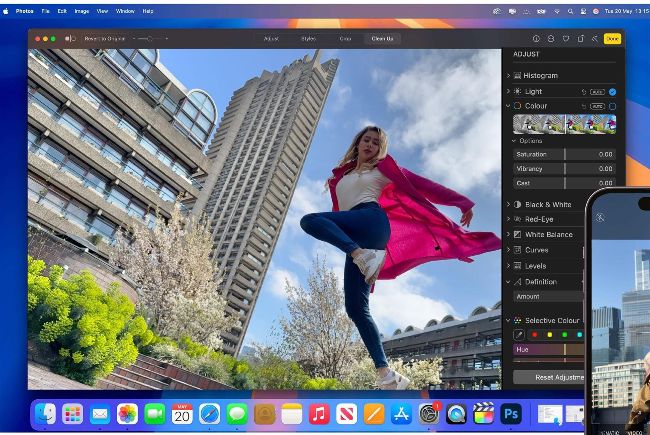The image size is (650, 435).
Task: Launch Photoshop from the dock
Action: [x=511, y=414]
